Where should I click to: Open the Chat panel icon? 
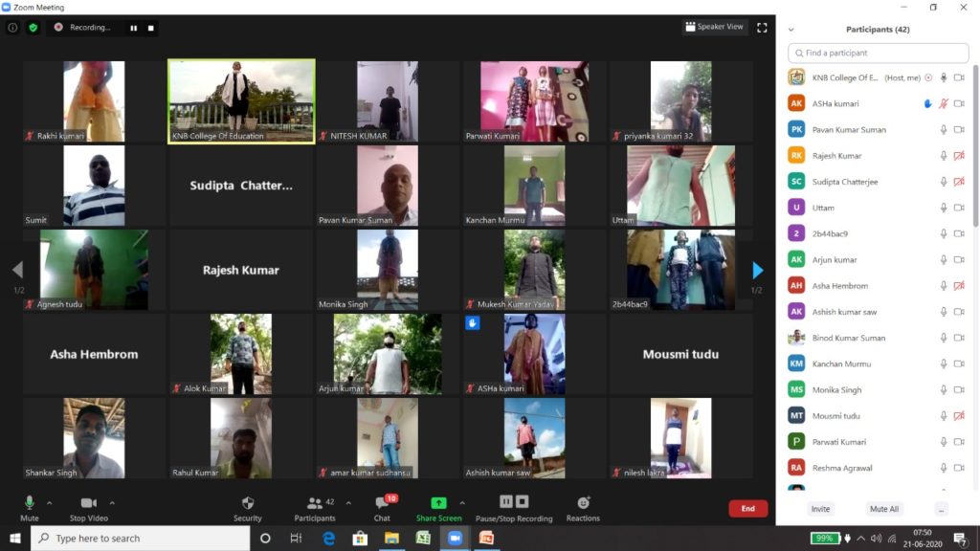[382, 503]
